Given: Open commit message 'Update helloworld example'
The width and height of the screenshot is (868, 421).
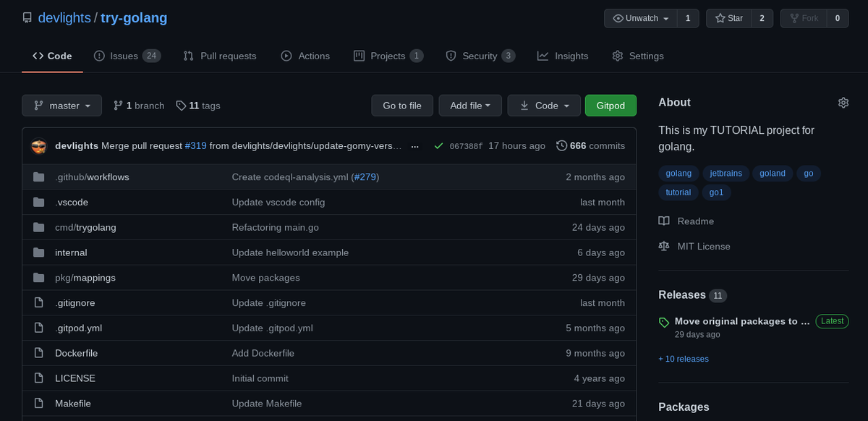Looking at the screenshot, I should [290, 252].
